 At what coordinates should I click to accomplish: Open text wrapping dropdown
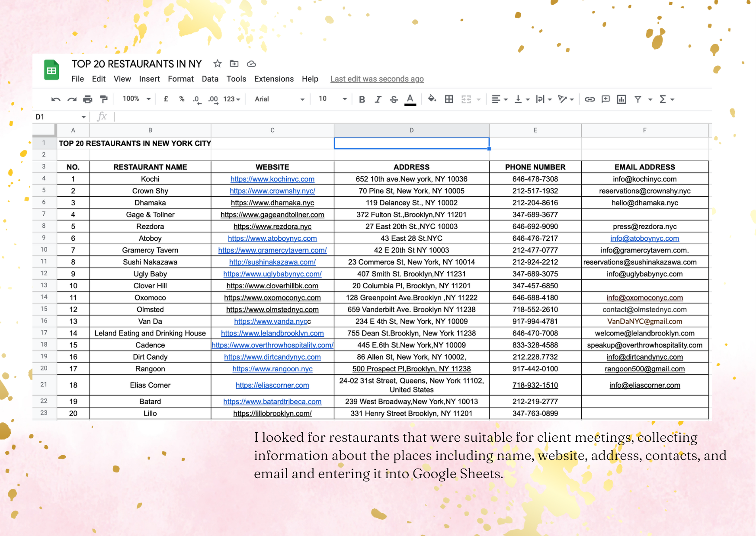pos(544,99)
